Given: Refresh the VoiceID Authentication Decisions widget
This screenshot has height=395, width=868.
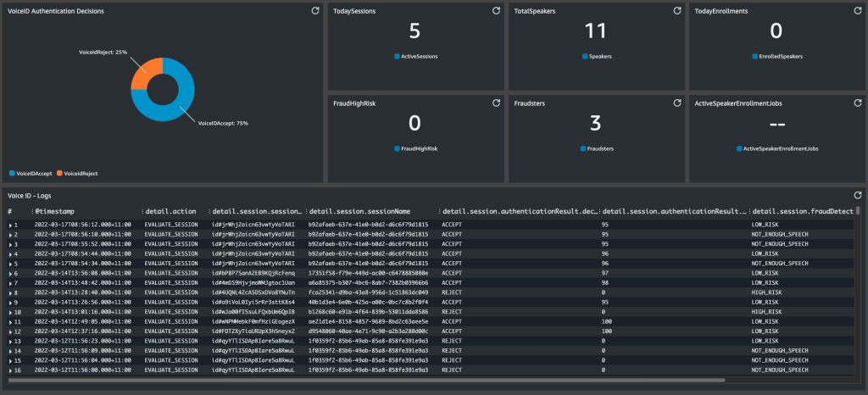Looking at the screenshot, I should point(315,10).
